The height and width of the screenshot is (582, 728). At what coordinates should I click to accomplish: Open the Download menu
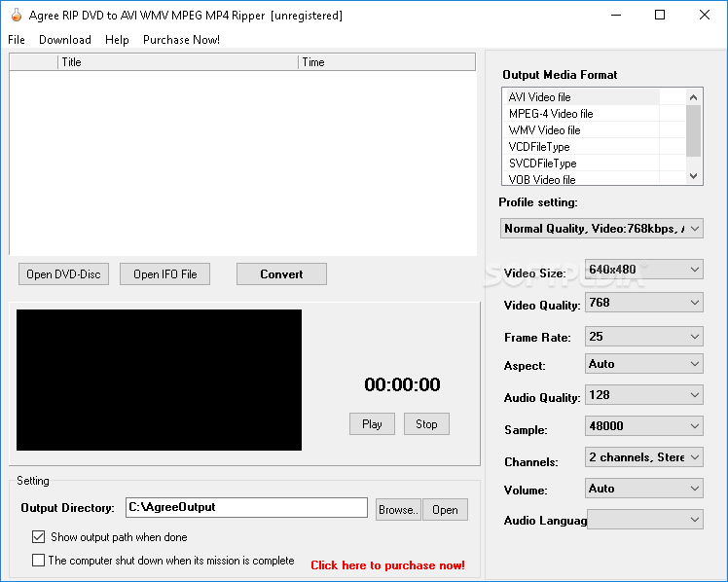pos(65,40)
